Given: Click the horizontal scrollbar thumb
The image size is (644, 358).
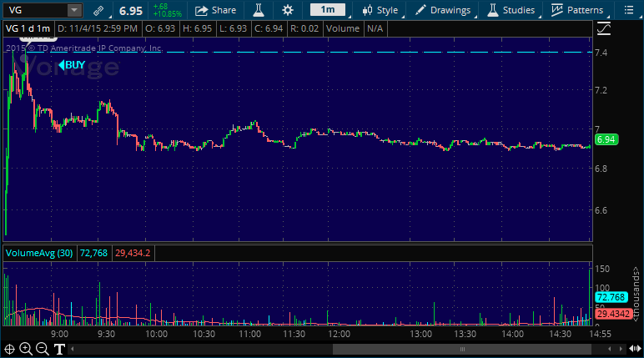Looking at the screenshot, I should pyautogui.click(x=462, y=350).
